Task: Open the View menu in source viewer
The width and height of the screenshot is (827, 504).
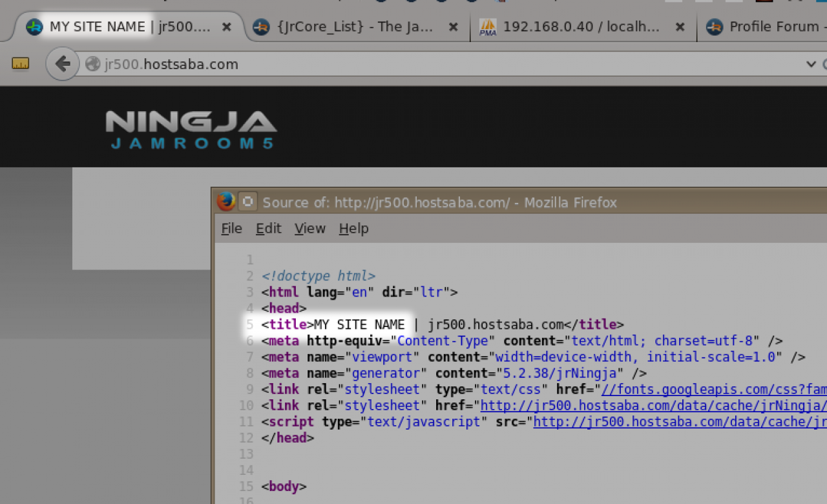Action: pos(309,229)
